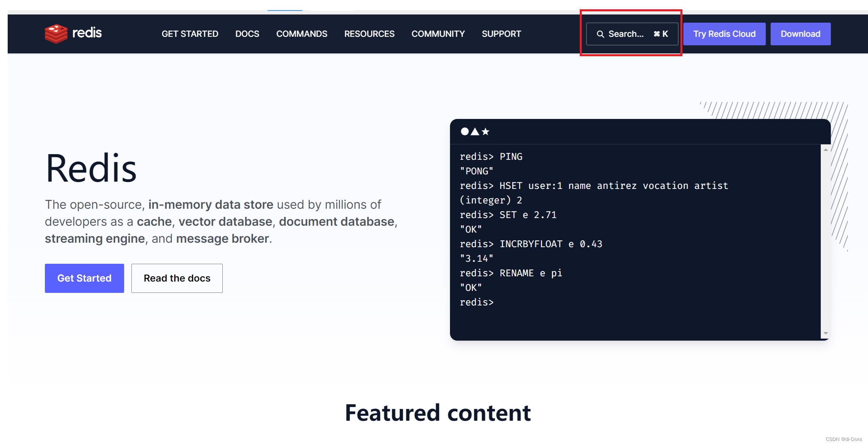Click the command K shortcut badge
This screenshot has width=868, height=445.
point(661,34)
